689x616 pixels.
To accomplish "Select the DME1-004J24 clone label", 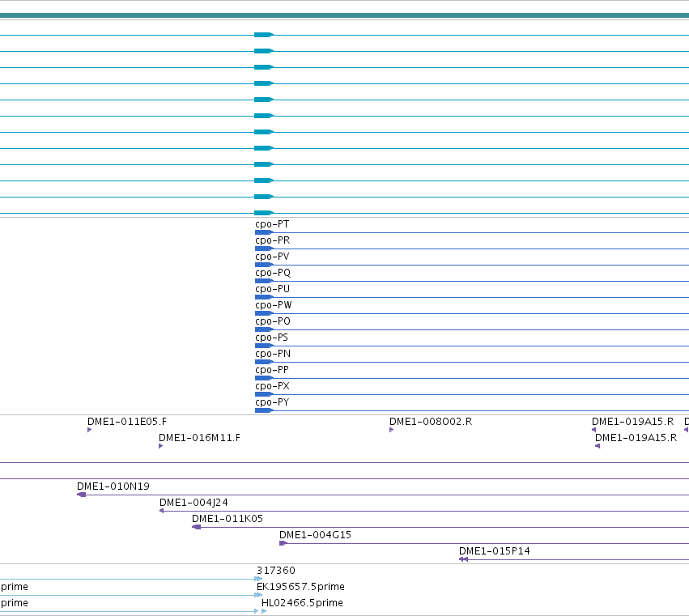I will (194, 503).
